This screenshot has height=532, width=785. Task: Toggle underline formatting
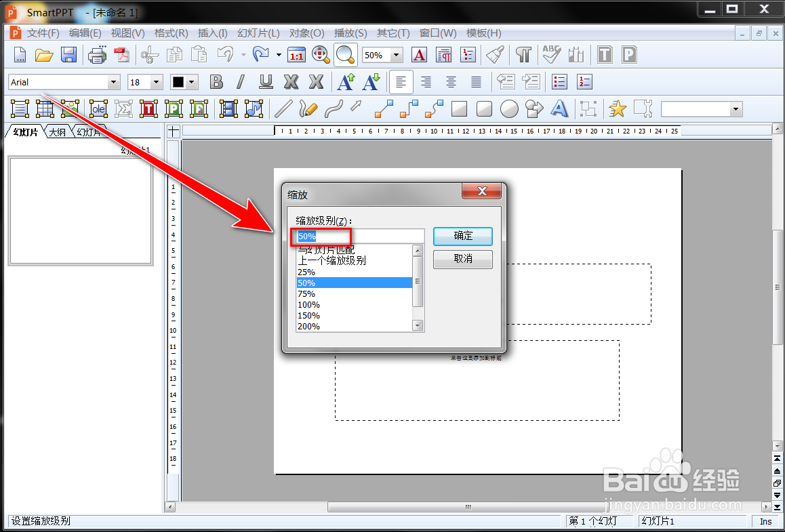click(266, 81)
